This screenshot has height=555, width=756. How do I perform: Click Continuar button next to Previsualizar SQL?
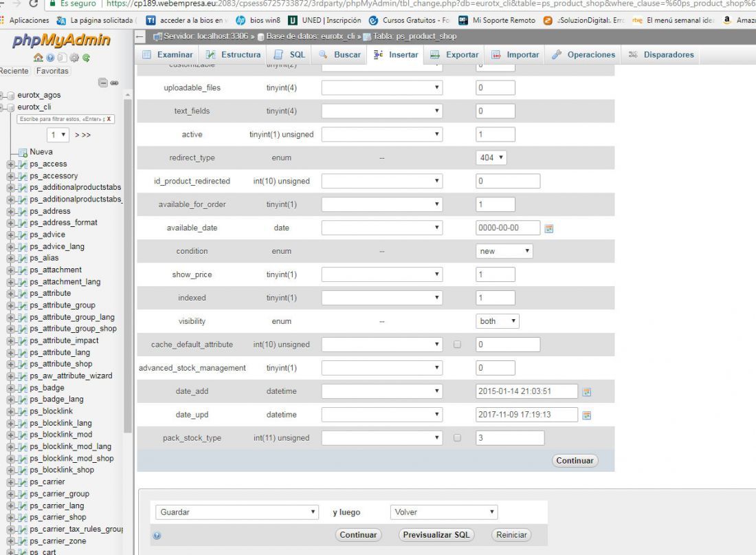point(358,535)
